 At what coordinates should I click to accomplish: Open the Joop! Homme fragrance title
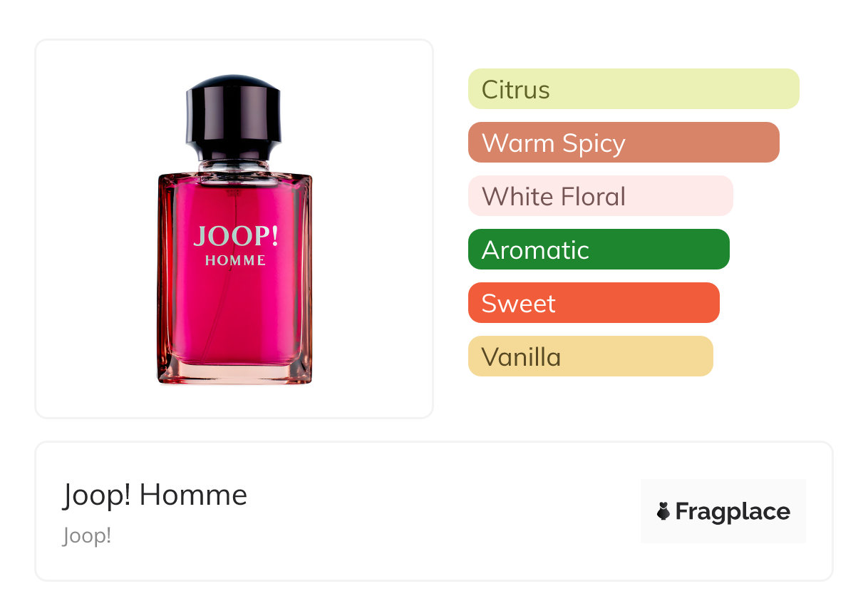coord(155,495)
